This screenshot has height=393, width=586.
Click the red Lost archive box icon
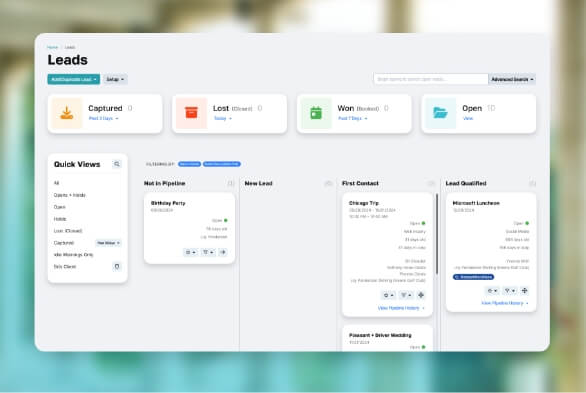pyautogui.click(x=191, y=112)
